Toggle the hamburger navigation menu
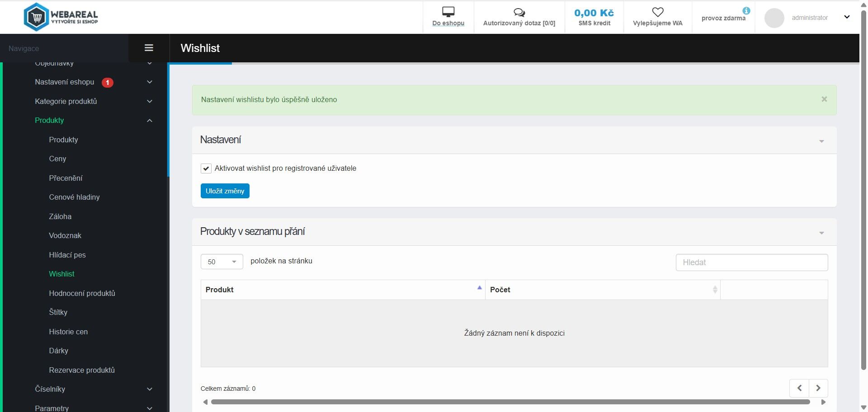 149,48
